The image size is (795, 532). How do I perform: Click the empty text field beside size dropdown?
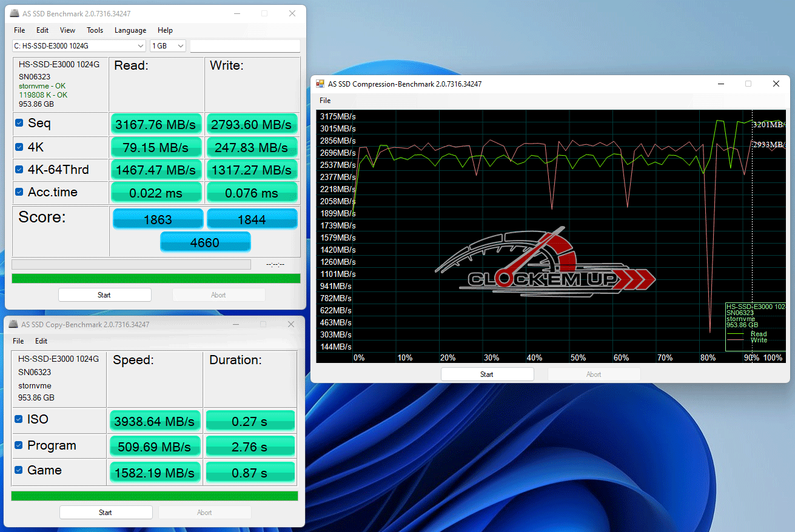coord(245,46)
